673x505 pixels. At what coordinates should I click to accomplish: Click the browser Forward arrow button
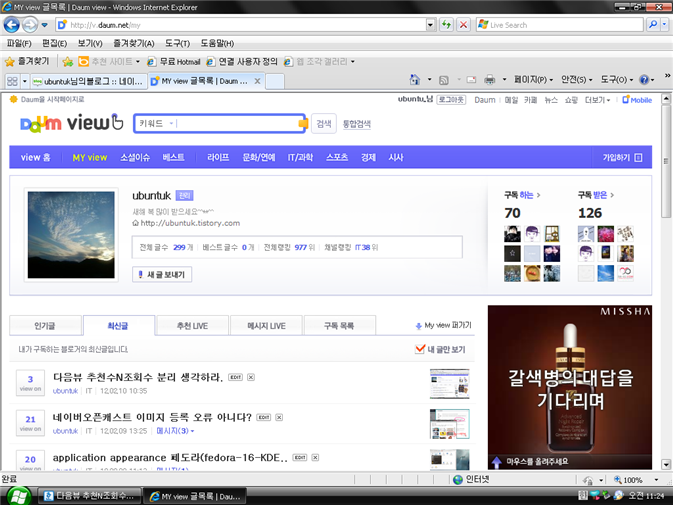point(30,25)
